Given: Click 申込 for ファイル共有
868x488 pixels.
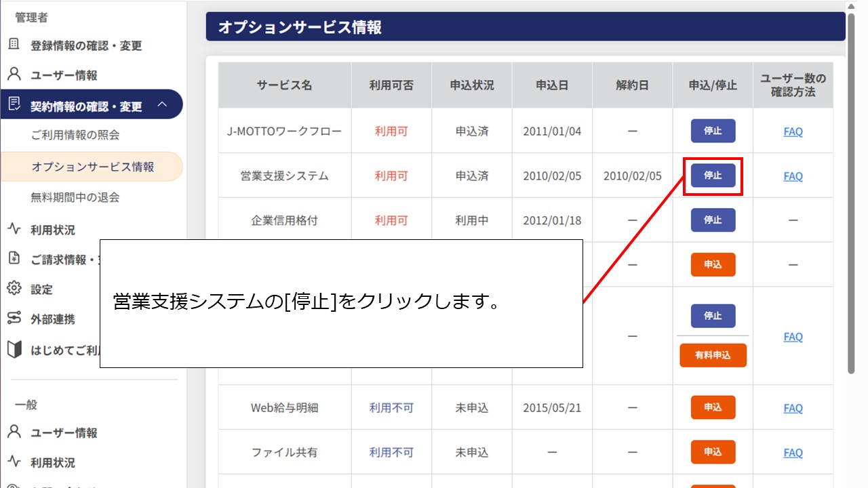Looking at the screenshot, I should click(713, 452).
